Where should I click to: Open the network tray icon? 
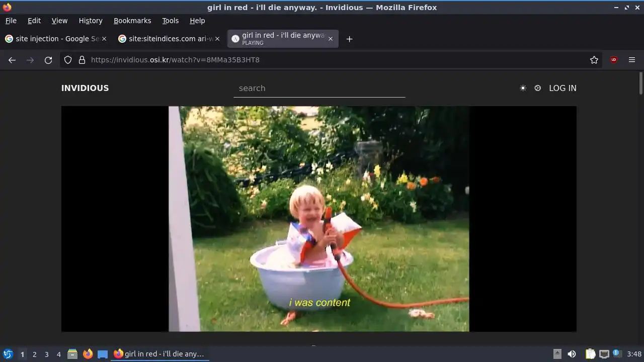[604, 354]
